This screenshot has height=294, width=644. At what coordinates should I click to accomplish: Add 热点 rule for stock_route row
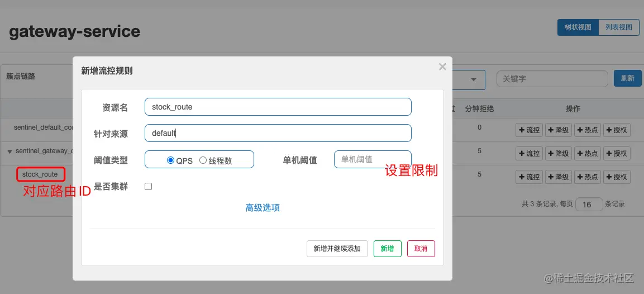pos(588,177)
